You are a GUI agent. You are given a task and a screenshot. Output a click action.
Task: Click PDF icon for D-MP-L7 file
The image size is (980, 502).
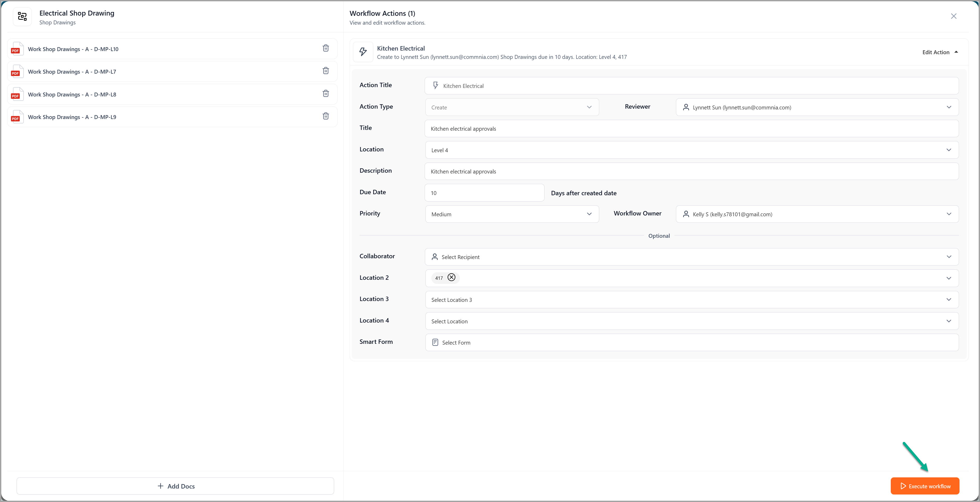17,72
